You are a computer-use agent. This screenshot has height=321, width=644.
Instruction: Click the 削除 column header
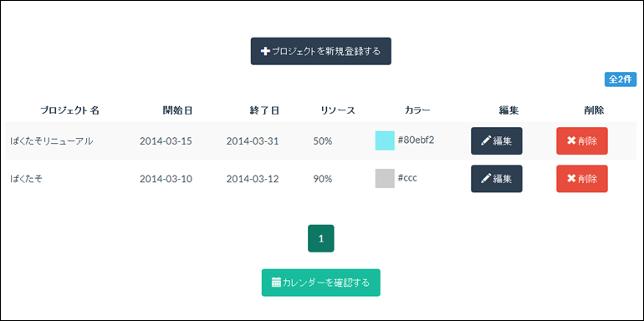coord(595,110)
